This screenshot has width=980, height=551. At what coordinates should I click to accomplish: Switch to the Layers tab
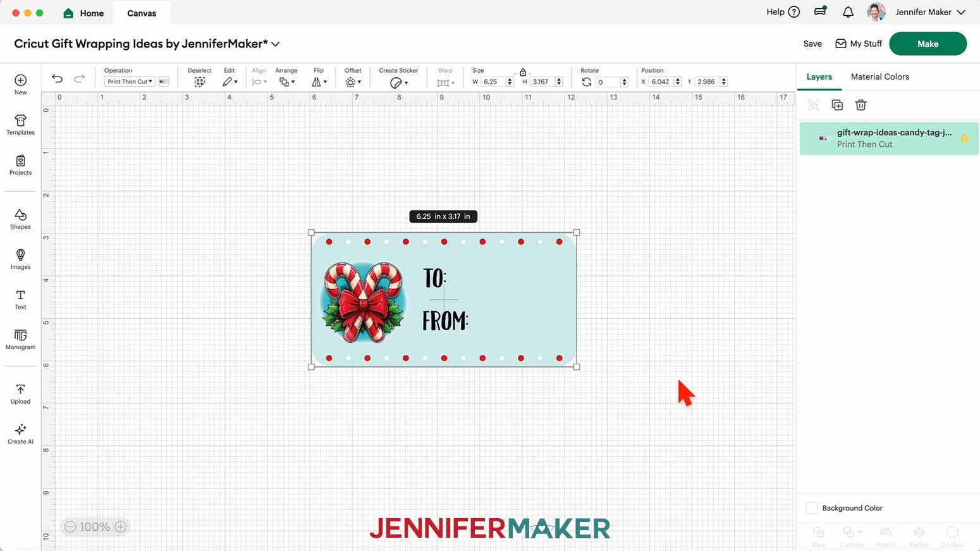pyautogui.click(x=819, y=77)
